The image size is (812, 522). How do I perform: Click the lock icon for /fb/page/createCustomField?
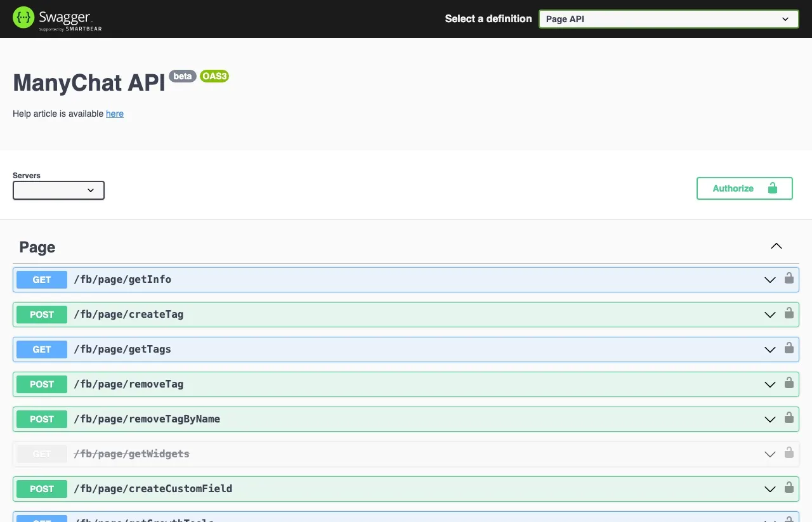click(789, 488)
